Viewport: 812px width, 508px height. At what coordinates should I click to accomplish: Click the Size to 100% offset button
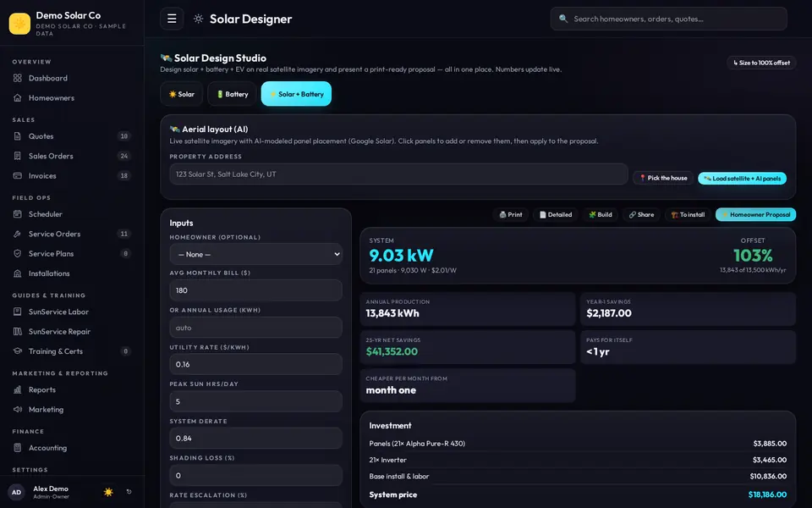tap(761, 63)
